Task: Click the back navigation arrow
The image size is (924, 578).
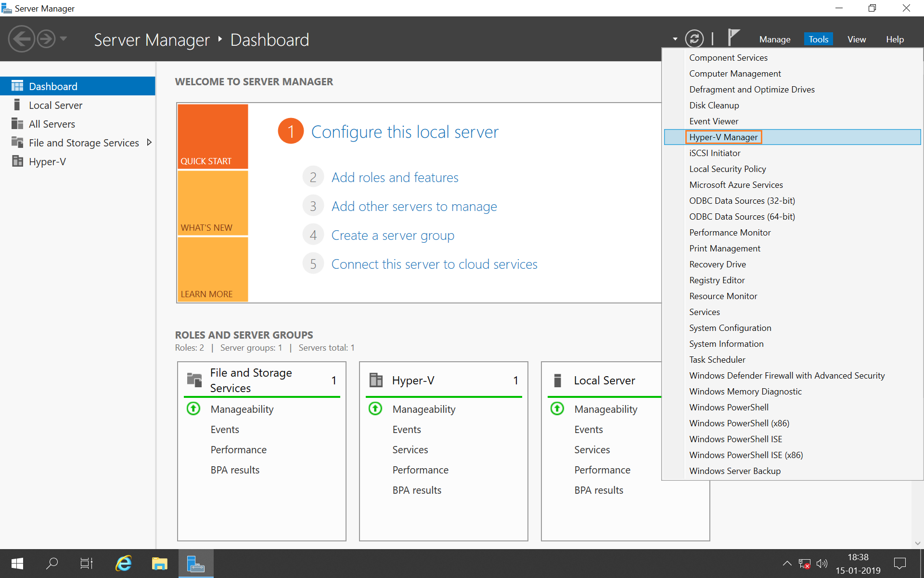Action: click(x=21, y=39)
